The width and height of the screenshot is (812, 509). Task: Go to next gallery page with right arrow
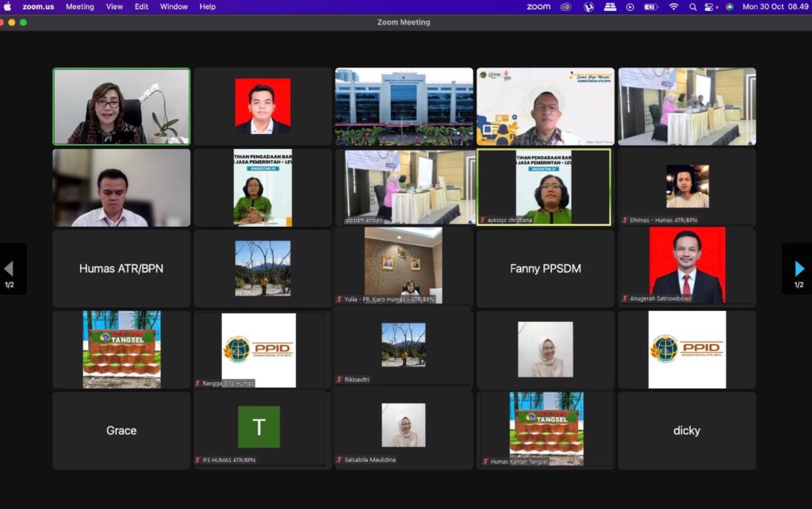click(x=799, y=269)
